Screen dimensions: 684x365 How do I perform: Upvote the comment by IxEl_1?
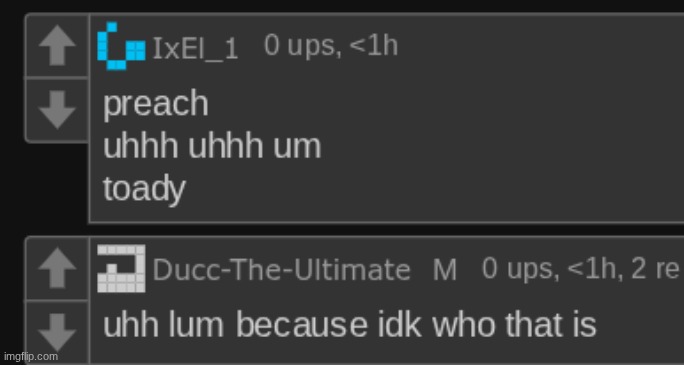57,45
